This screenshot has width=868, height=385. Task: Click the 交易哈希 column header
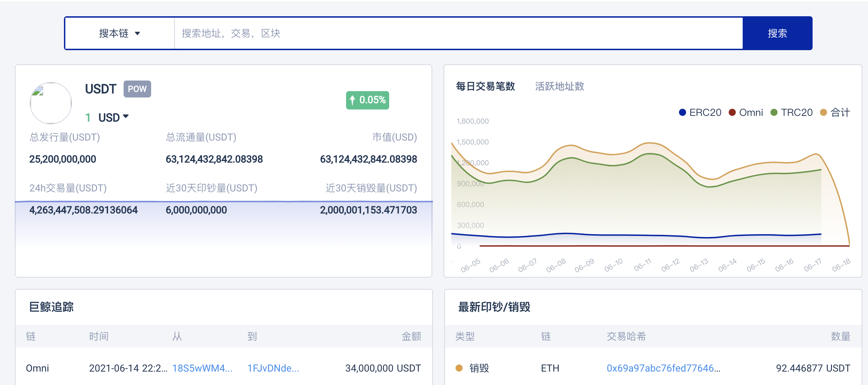pyautogui.click(x=626, y=336)
